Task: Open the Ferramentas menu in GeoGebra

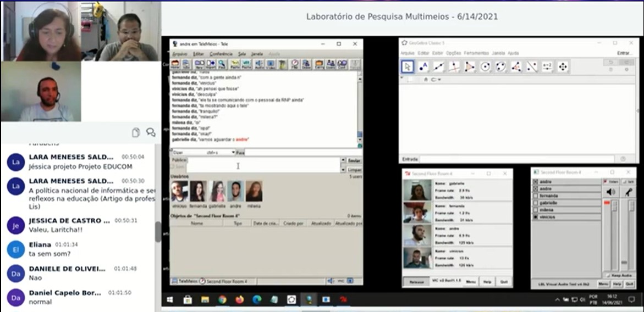Action: point(476,53)
